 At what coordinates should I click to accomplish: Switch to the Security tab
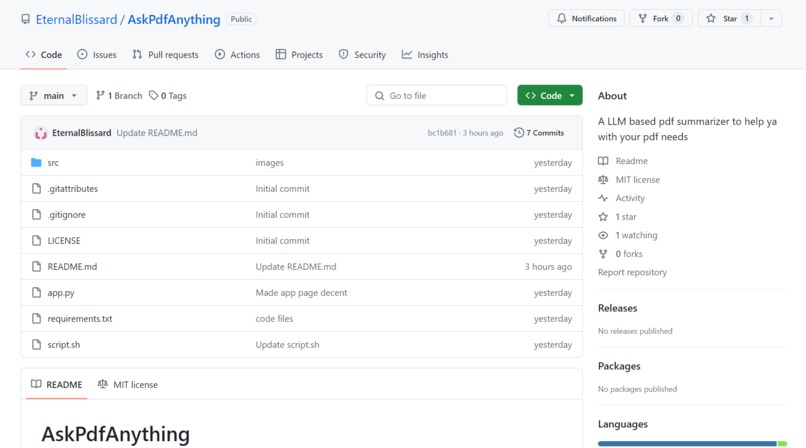[x=362, y=54]
